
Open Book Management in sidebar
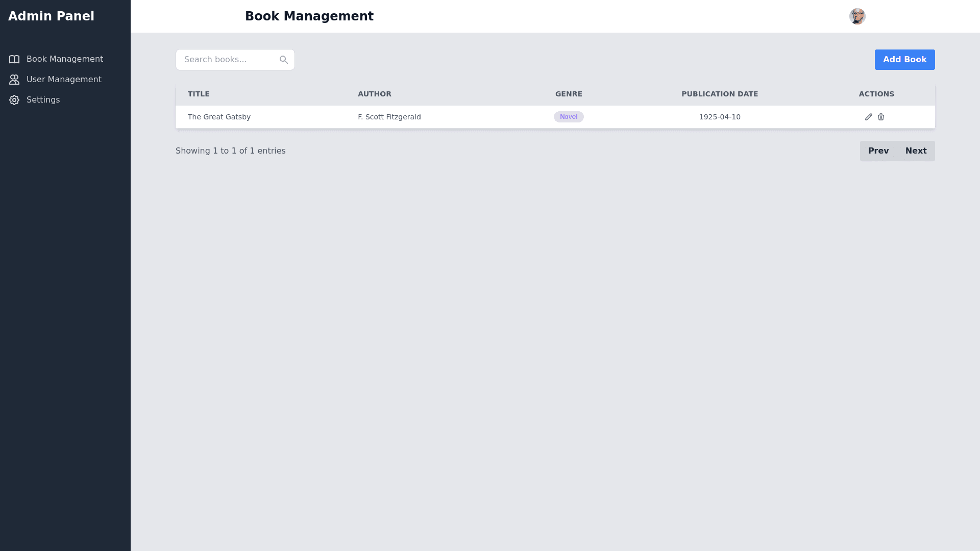click(64, 59)
